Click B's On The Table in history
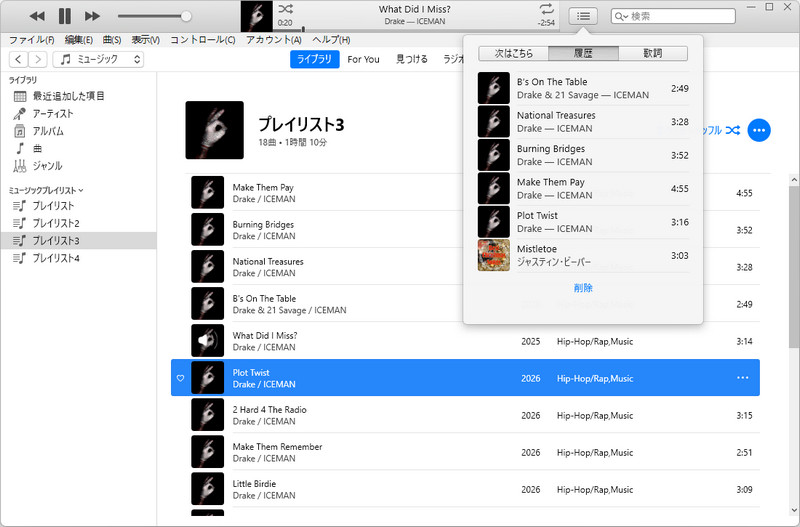 (583, 88)
